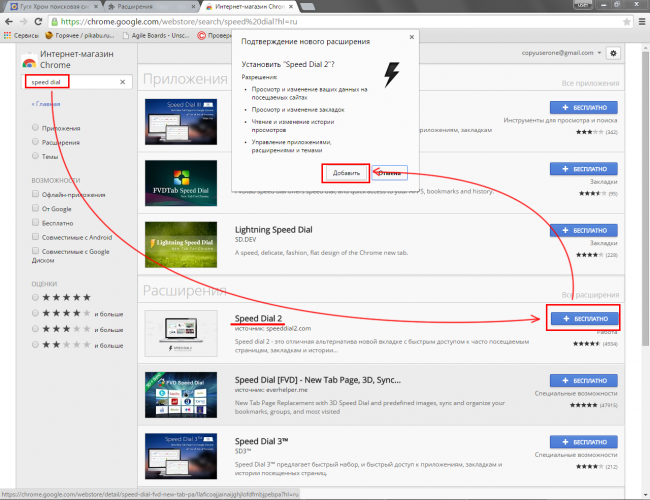This screenshot has height=500, width=650.
Task: Open the copyuserone@gmail.com account dropdown
Action: (x=561, y=53)
